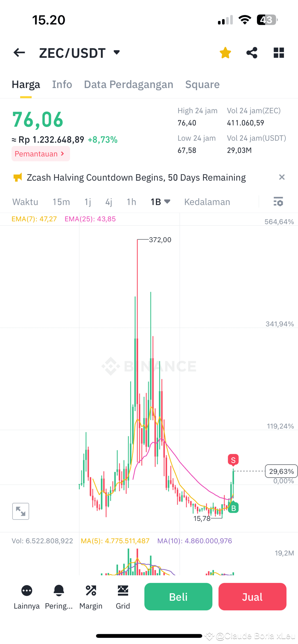This screenshot has height=644, width=298.
Task: Open Margin trading from the bottom bar
Action: point(91,597)
